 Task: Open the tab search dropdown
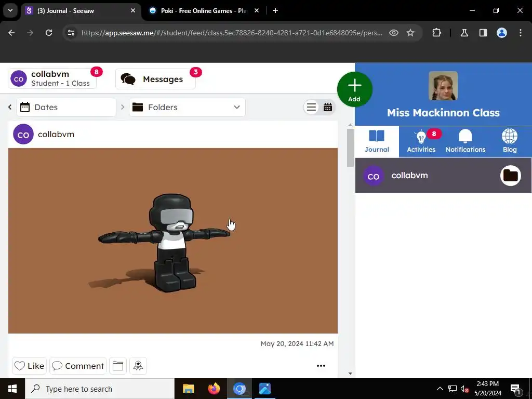10,10
